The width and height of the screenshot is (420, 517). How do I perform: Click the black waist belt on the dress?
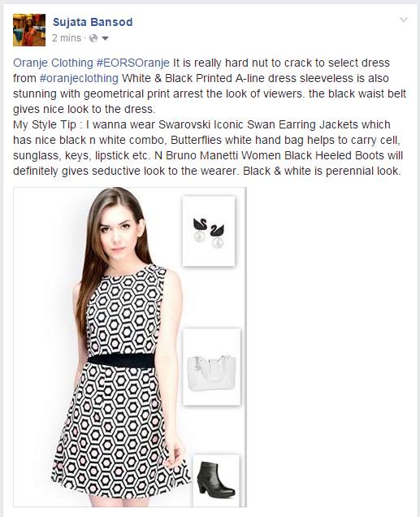(121, 360)
